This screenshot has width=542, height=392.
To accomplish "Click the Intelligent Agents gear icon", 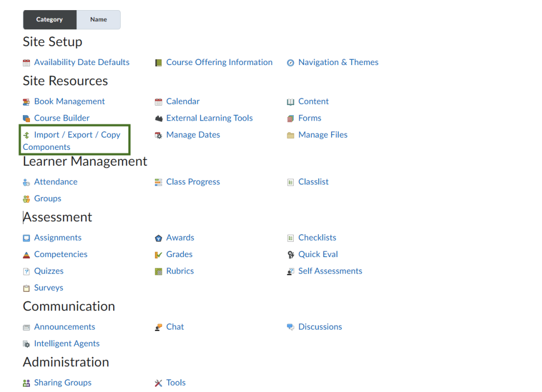I will pos(26,344).
